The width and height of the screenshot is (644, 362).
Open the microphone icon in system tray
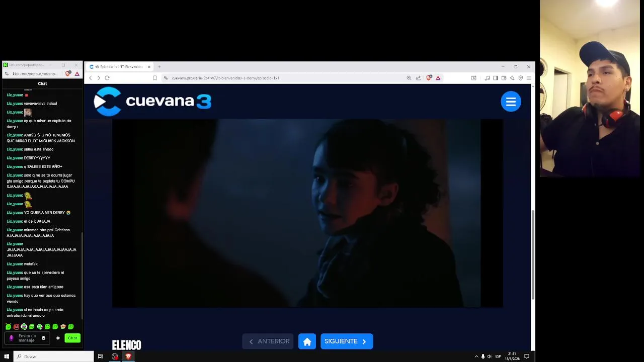[x=483, y=356]
